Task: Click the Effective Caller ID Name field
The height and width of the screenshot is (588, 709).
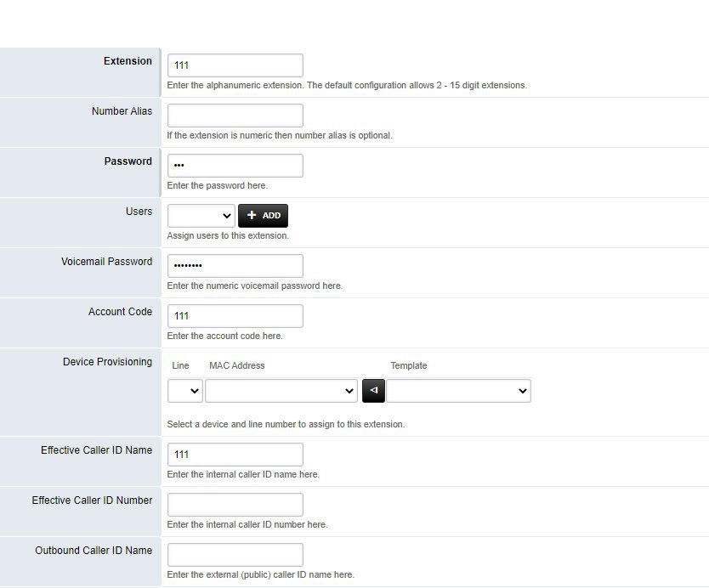Action: click(235, 455)
